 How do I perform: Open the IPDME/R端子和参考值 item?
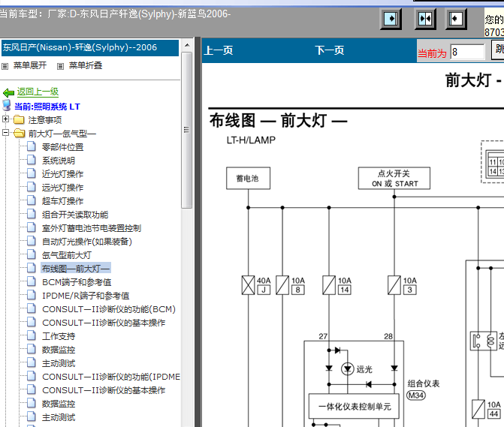(x=86, y=296)
